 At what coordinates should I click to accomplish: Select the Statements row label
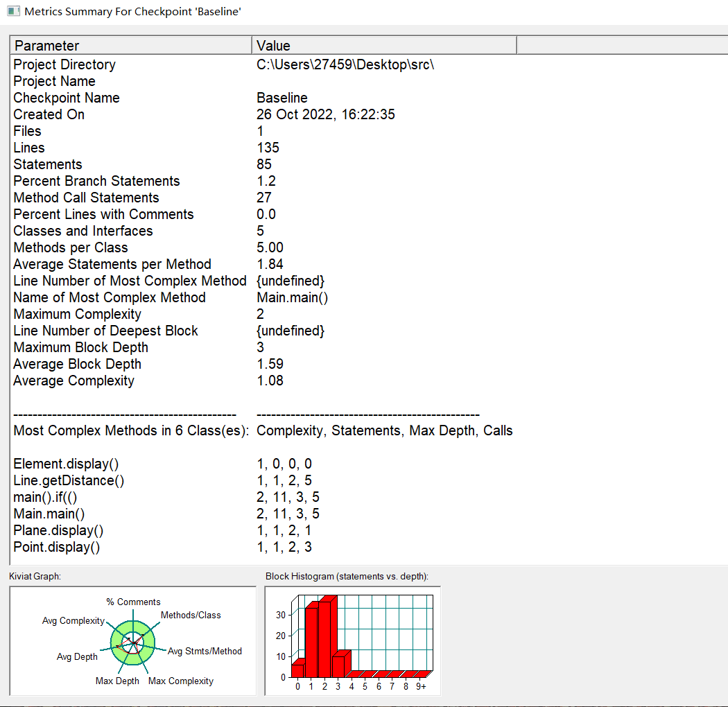48,164
